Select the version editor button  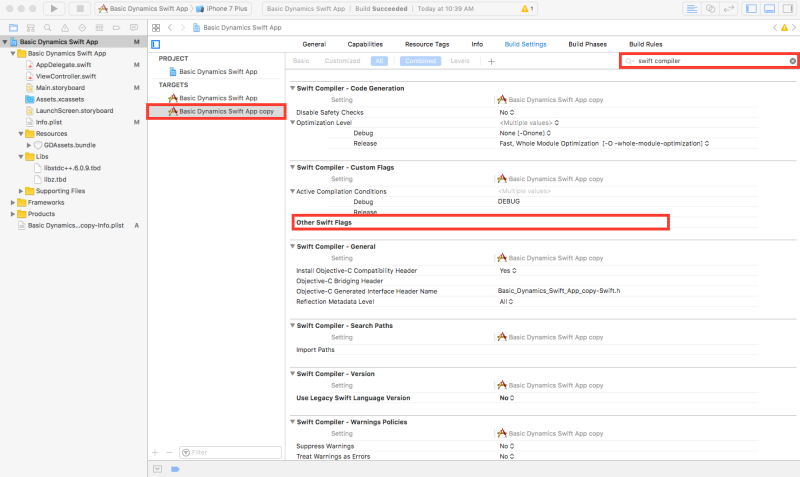point(729,9)
